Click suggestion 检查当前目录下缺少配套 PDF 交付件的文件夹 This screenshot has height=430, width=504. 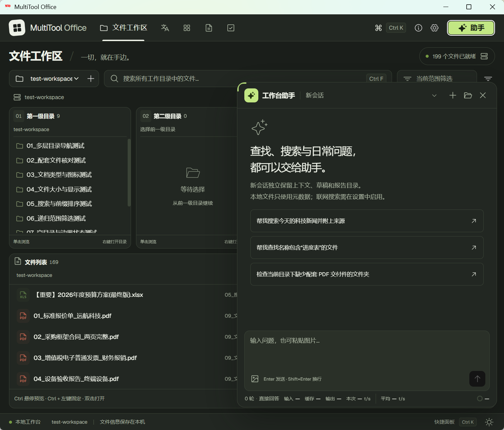[367, 274]
